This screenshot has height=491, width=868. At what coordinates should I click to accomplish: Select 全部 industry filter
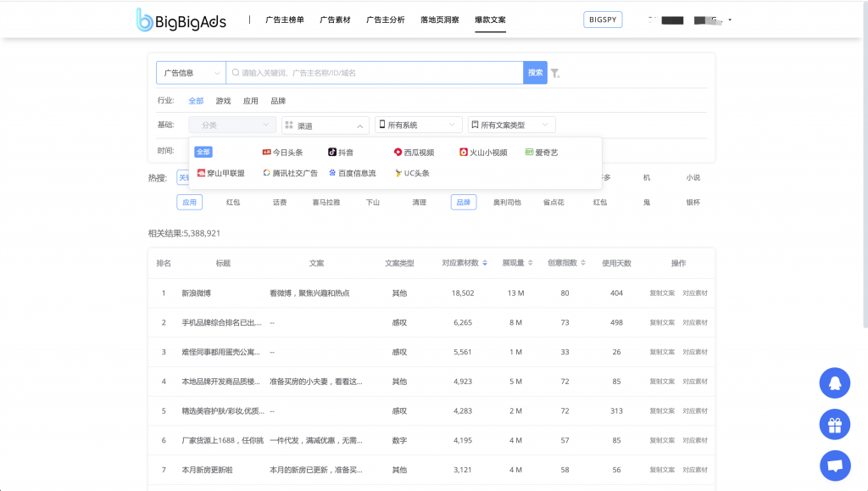pyautogui.click(x=196, y=101)
